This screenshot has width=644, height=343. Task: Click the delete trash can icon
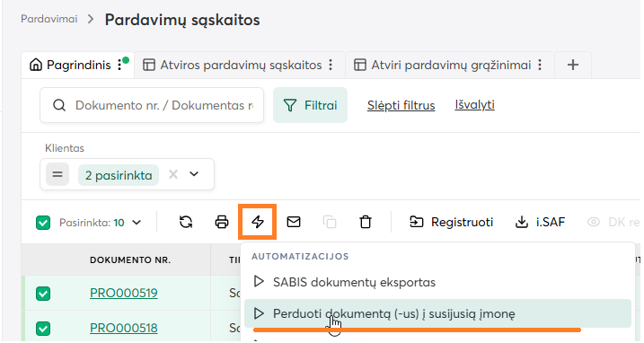point(366,222)
